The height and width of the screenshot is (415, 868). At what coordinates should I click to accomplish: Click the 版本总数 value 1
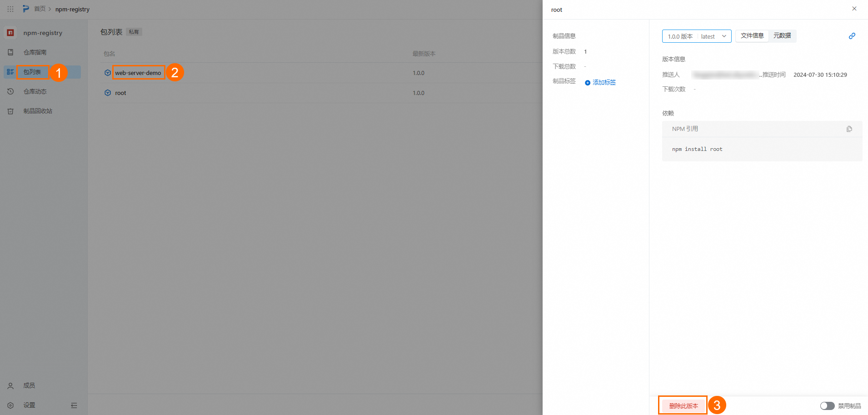[585, 52]
